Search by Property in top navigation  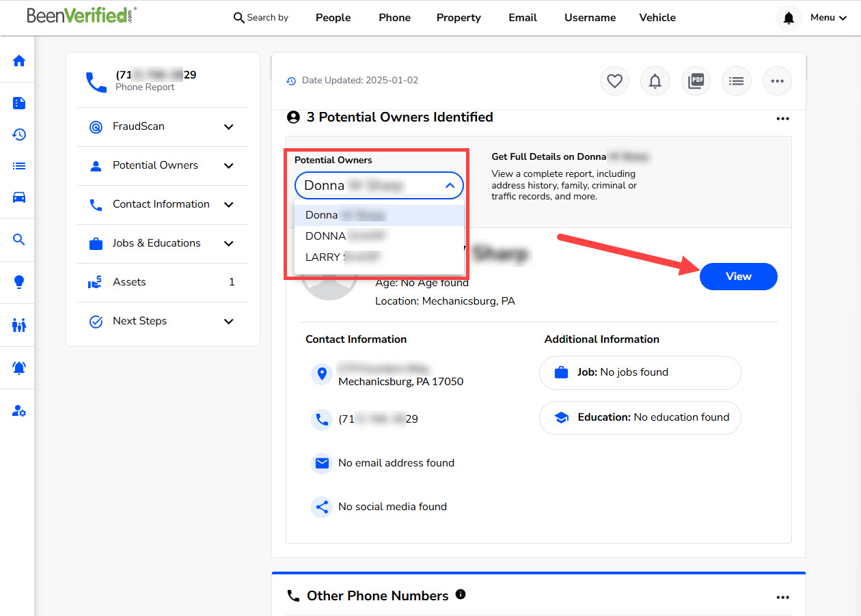click(x=459, y=18)
